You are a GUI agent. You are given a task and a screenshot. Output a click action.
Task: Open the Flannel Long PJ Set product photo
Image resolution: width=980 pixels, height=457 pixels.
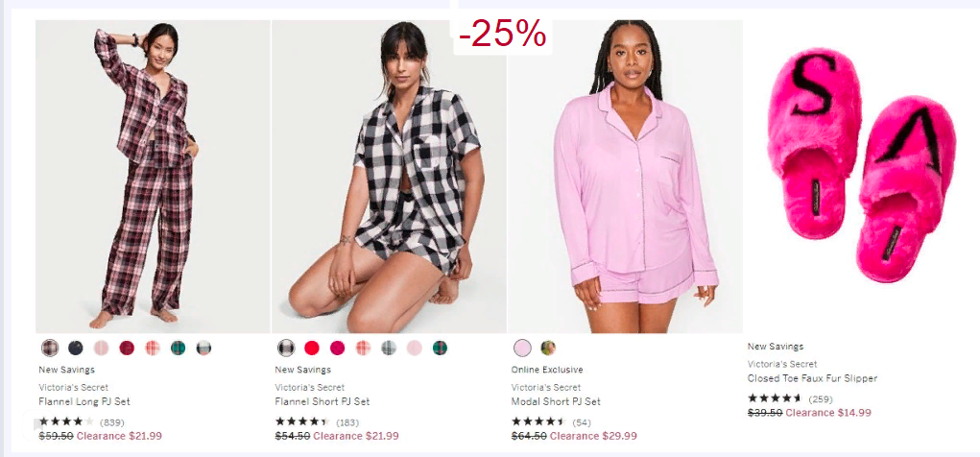click(x=153, y=177)
